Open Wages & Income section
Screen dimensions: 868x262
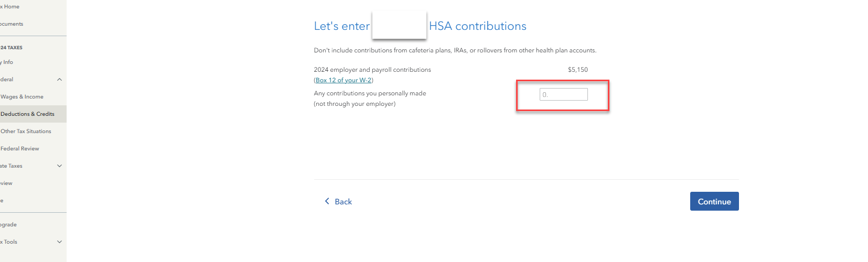coord(22,97)
